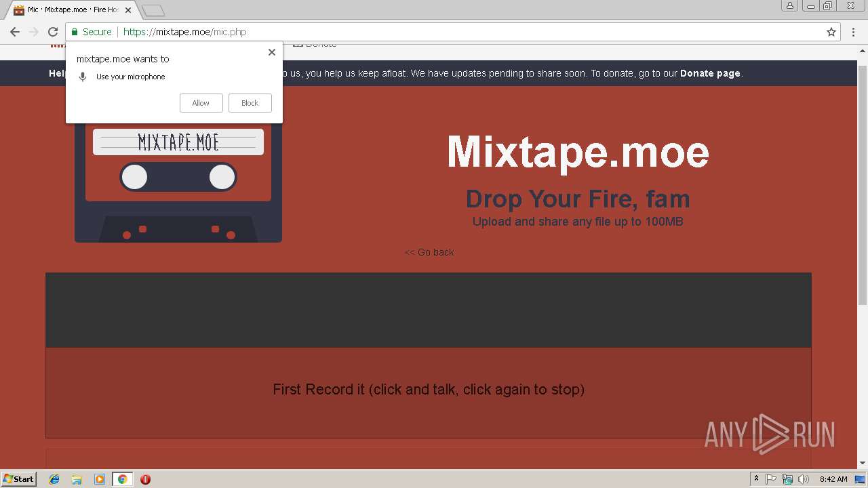The image size is (868, 488).
Task: Click the Show desktop taskbar button
Action: point(861,479)
